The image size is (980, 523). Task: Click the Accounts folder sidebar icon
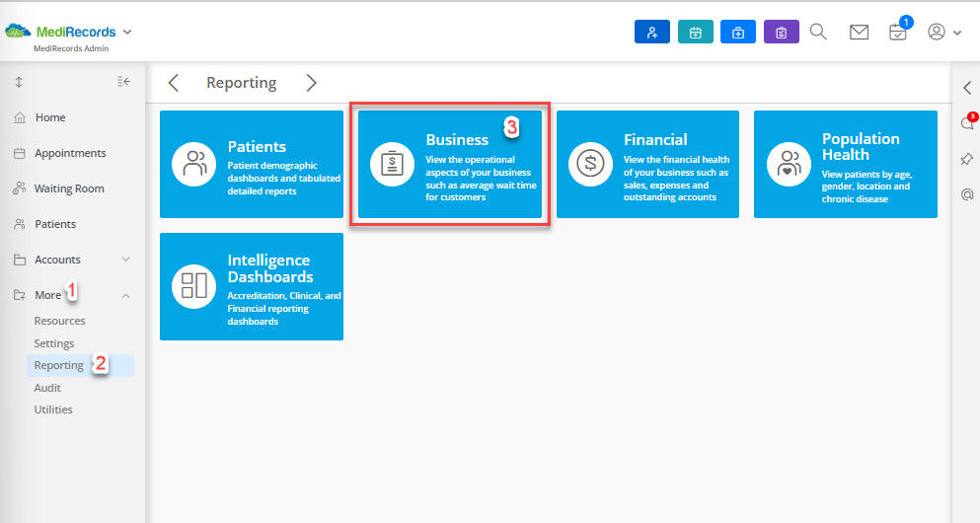pos(20,260)
